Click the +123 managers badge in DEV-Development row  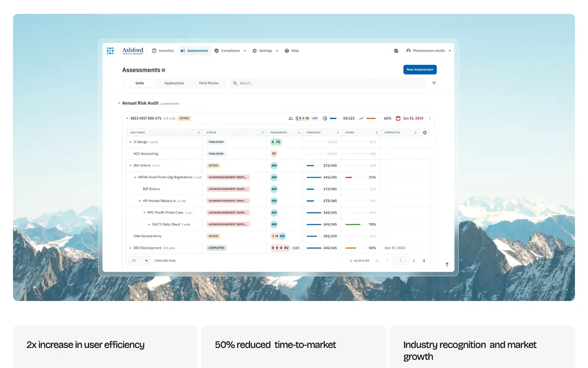pyautogui.click(x=295, y=248)
